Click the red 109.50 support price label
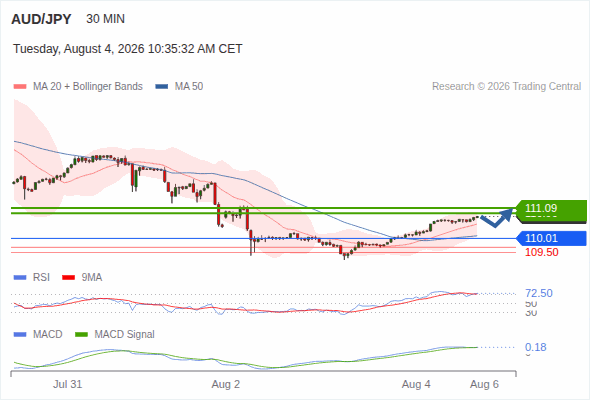 541,252
